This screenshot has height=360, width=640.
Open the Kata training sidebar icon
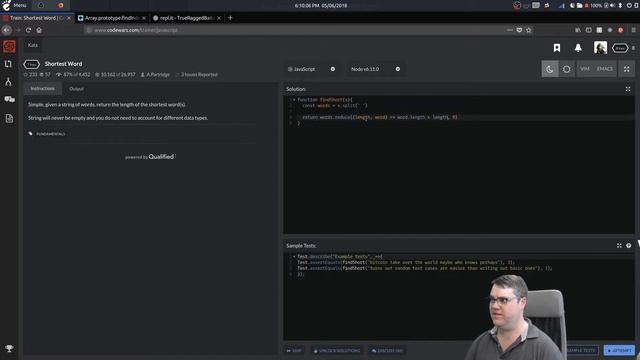(8, 64)
